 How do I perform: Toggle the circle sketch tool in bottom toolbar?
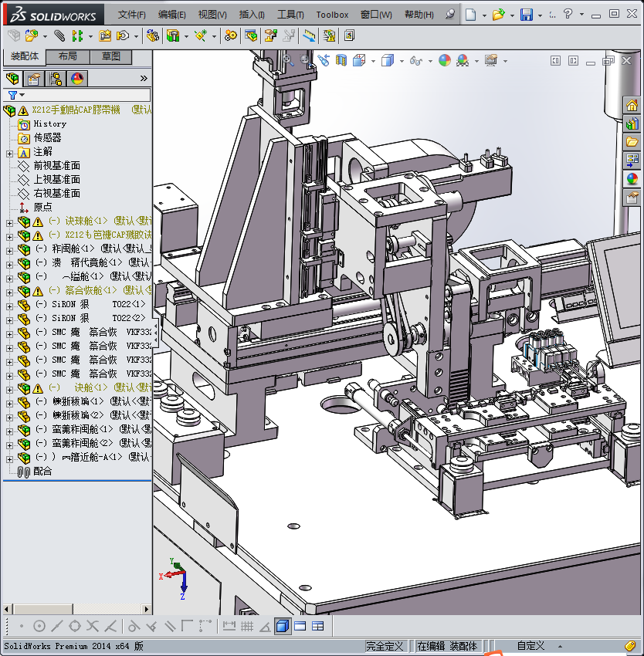pos(39,626)
